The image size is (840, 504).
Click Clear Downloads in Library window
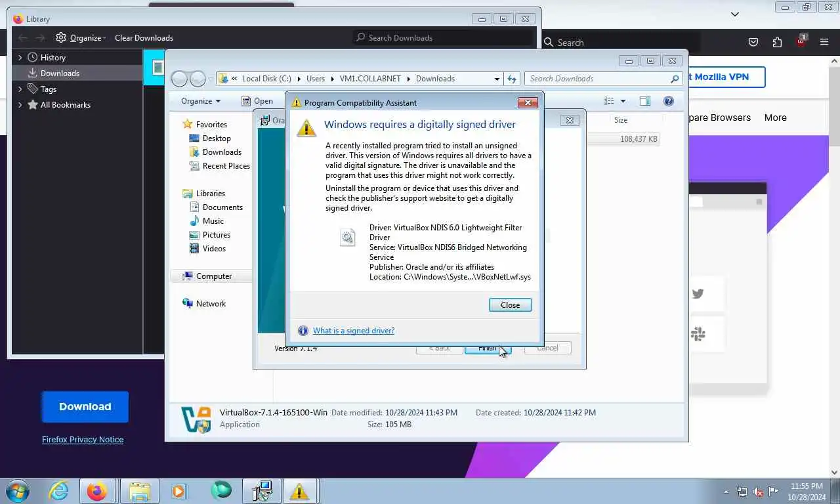[x=144, y=38]
